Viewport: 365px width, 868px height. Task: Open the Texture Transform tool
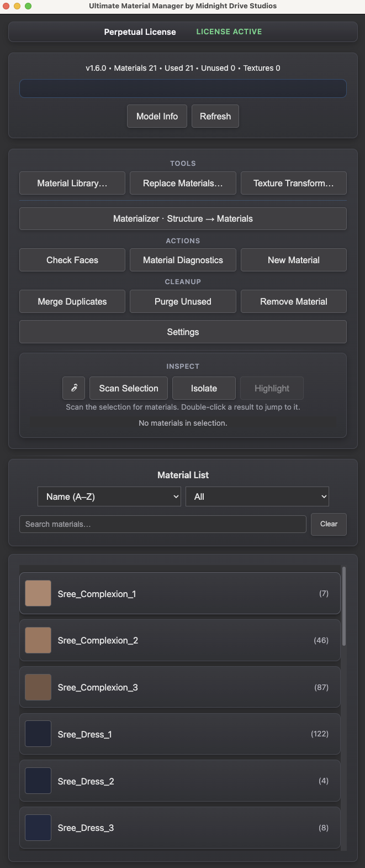pos(293,182)
